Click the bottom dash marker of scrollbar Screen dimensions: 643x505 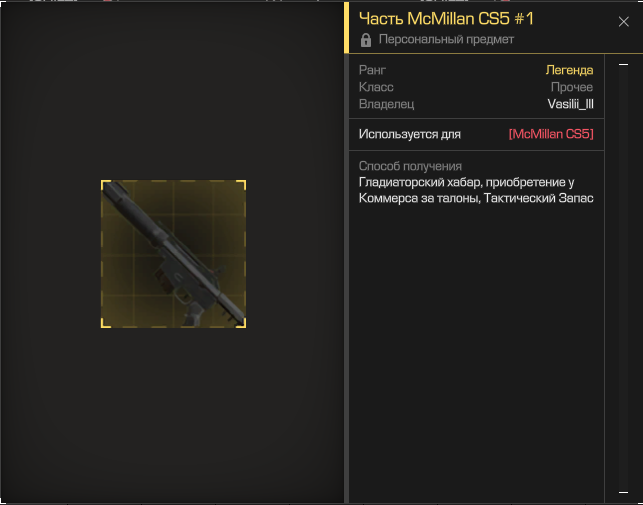pos(623,492)
